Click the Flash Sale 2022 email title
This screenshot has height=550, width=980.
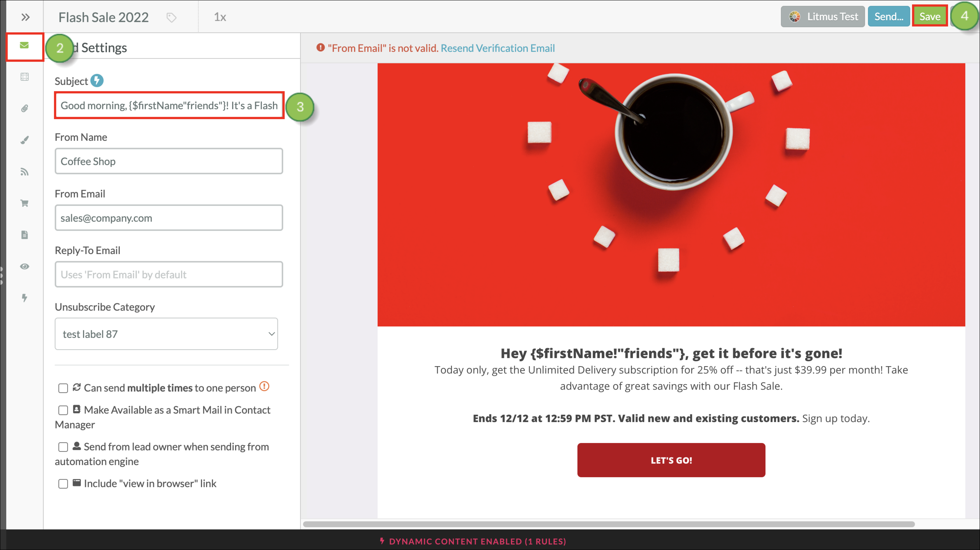click(x=103, y=17)
